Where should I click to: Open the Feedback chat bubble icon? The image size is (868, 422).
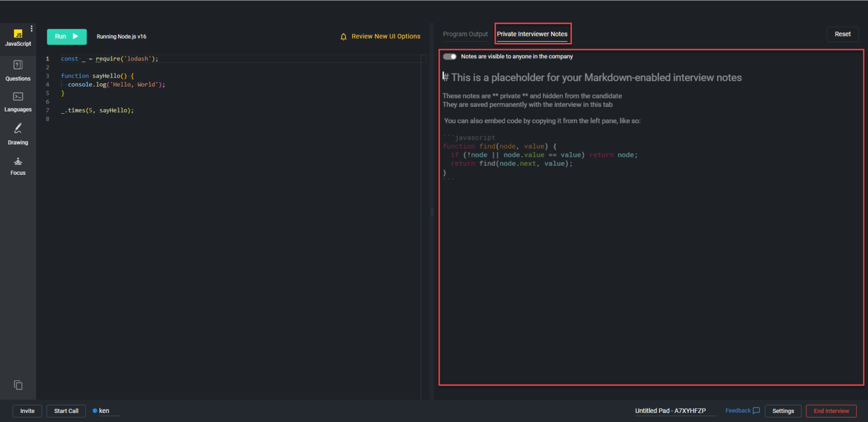(756, 410)
